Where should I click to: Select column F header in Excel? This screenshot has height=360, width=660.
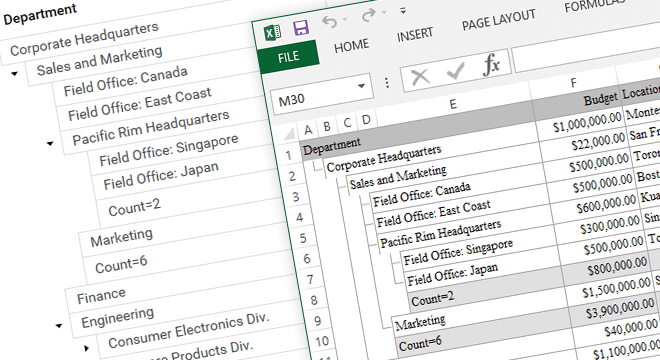pos(573,83)
